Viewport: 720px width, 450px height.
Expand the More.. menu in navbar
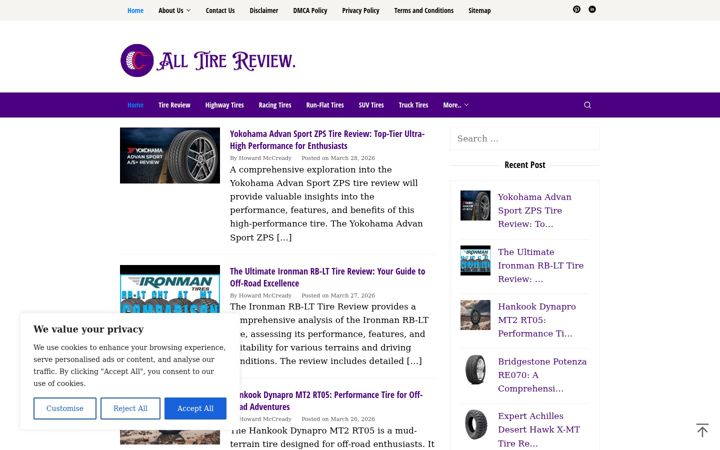(456, 105)
